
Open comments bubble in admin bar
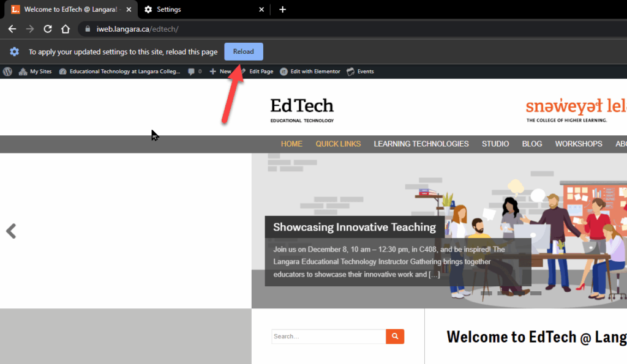pyautogui.click(x=194, y=72)
